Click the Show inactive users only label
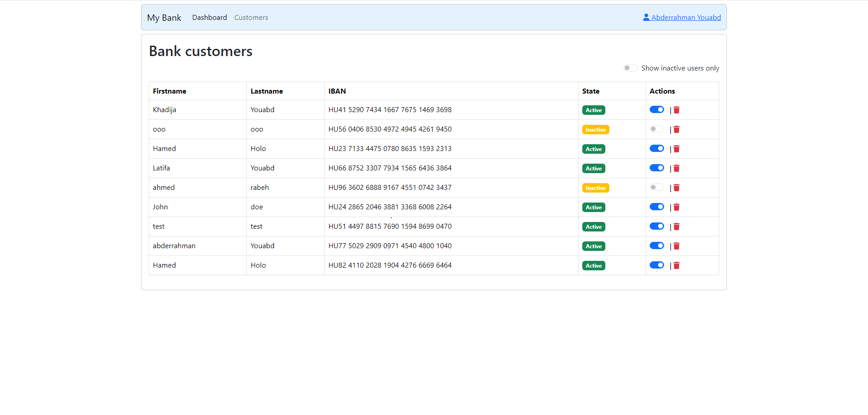Image resolution: width=868 pixels, height=415 pixels. coord(680,68)
